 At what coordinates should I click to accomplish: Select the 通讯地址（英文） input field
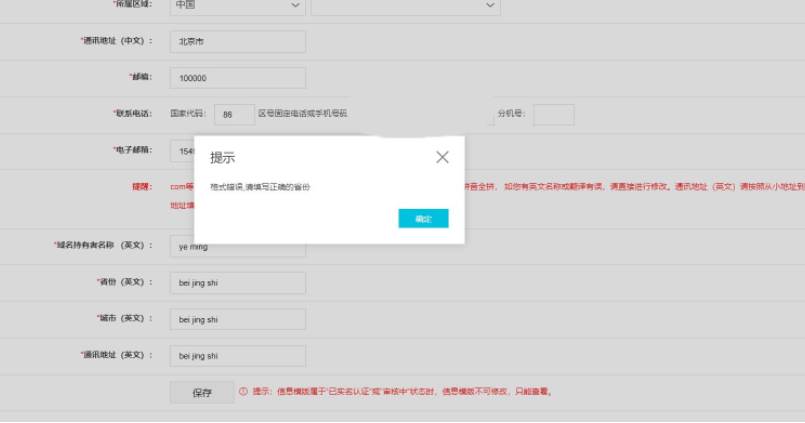(237, 355)
